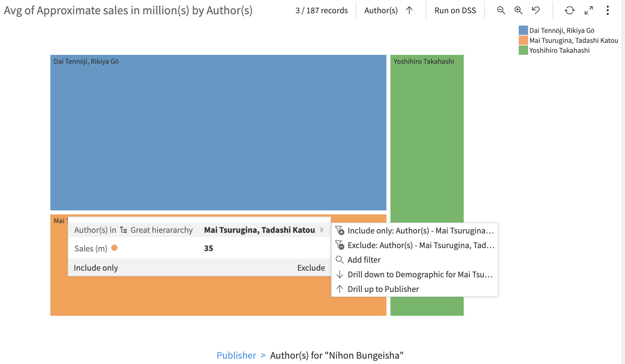Screen dimensions: 625x364
Task: Select Drill up to Publisher menu entry
Action: pyautogui.click(x=383, y=289)
